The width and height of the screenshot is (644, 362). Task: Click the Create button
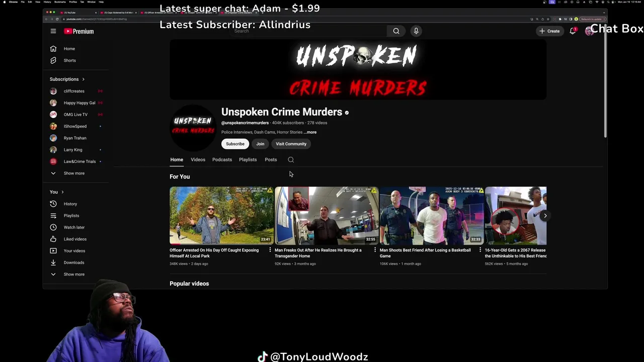[549, 31]
